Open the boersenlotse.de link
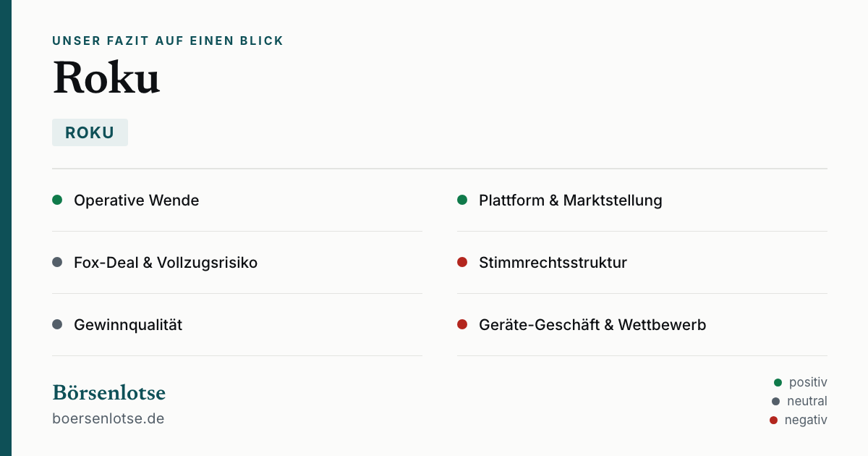The image size is (868, 456). [x=109, y=418]
